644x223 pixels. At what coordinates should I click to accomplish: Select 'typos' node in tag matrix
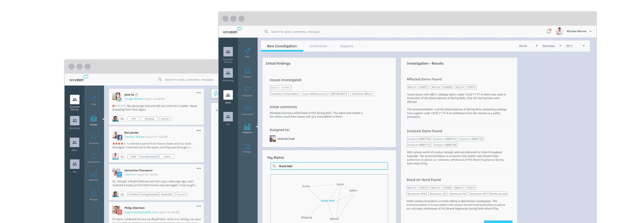[340, 184]
